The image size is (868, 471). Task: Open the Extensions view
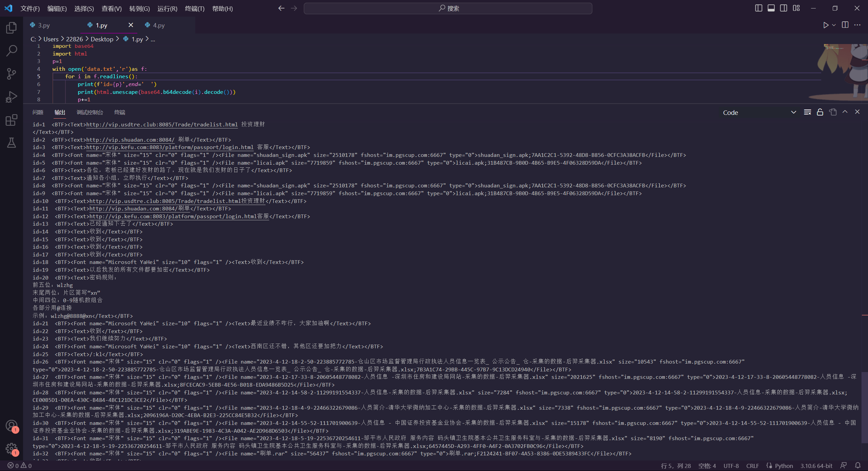[12, 120]
